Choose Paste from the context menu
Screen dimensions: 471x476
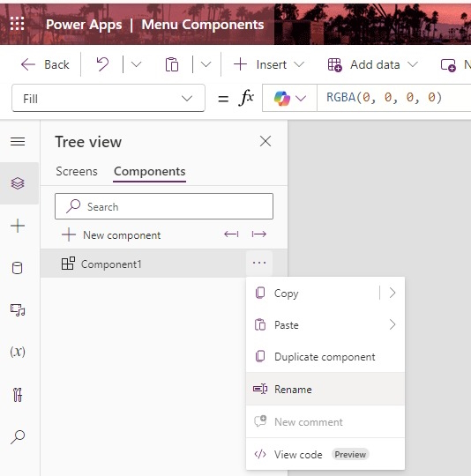click(x=325, y=324)
